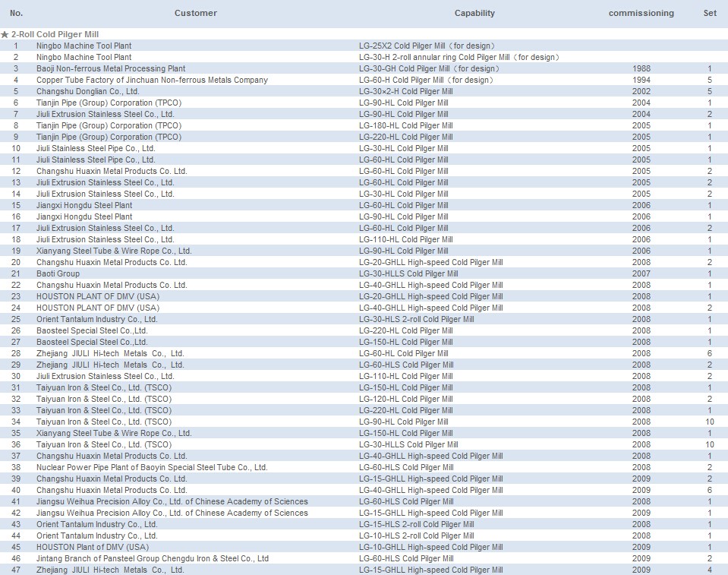This screenshot has width=728, height=575.
Task: Click set count 6 in row 40
Action: tap(710, 490)
